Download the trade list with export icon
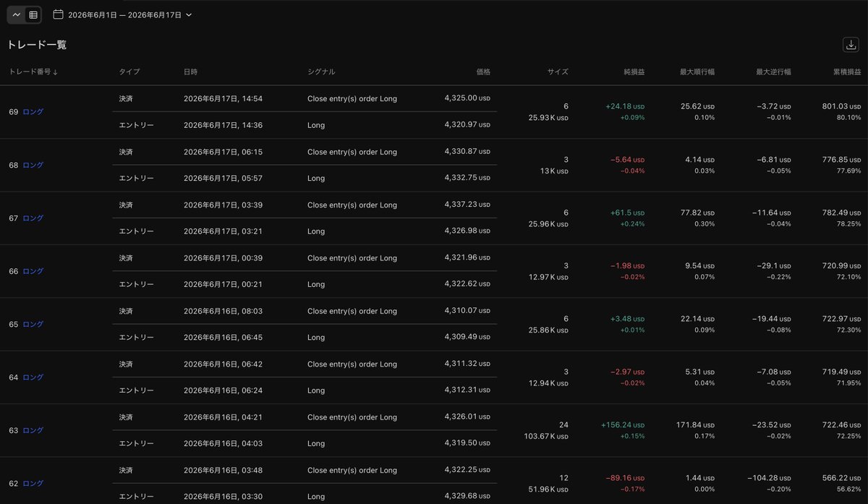The height and width of the screenshot is (504, 868). pyautogui.click(x=851, y=45)
